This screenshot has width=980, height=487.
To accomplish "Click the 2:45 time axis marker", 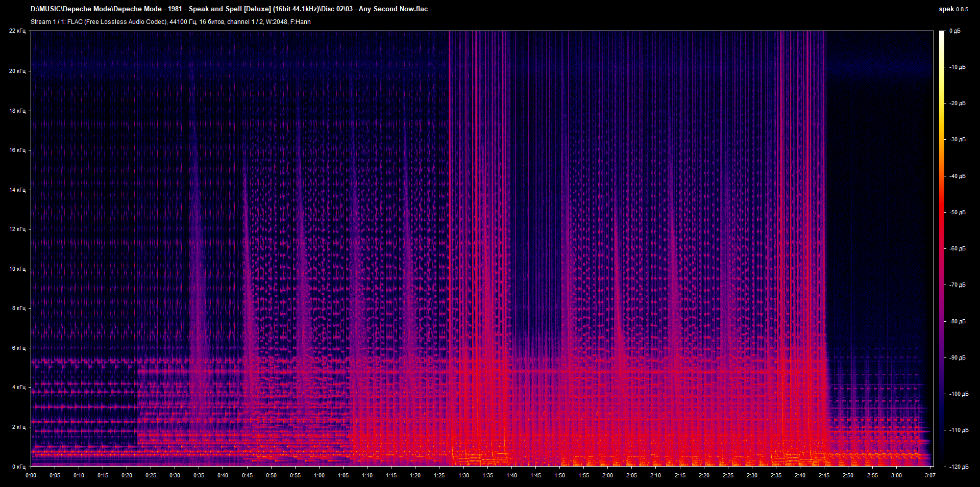I will pos(824,475).
